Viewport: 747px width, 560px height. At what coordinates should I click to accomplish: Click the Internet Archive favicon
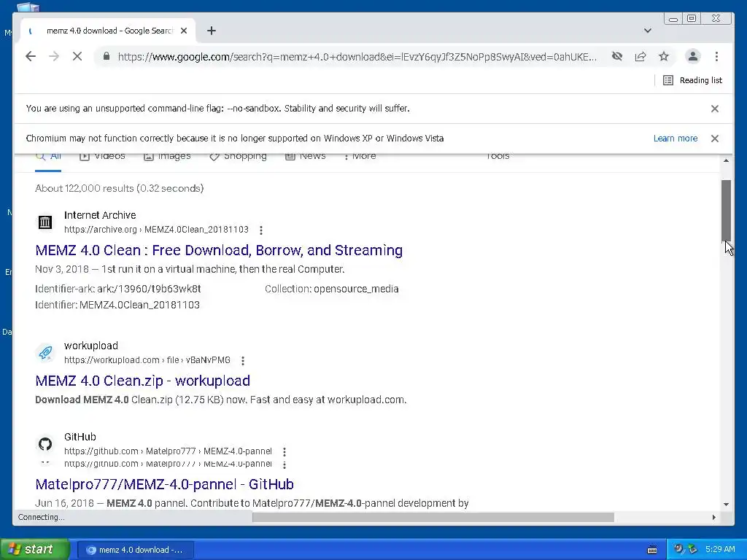click(x=45, y=222)
